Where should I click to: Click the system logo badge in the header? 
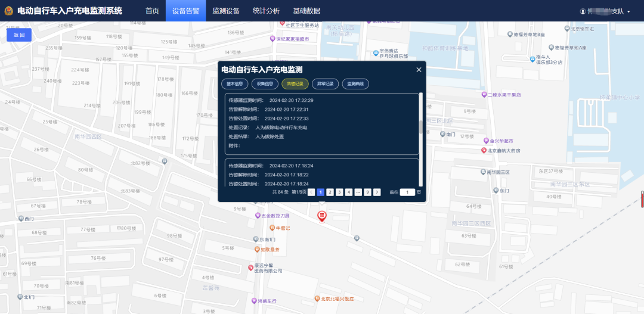click(7, 11)
